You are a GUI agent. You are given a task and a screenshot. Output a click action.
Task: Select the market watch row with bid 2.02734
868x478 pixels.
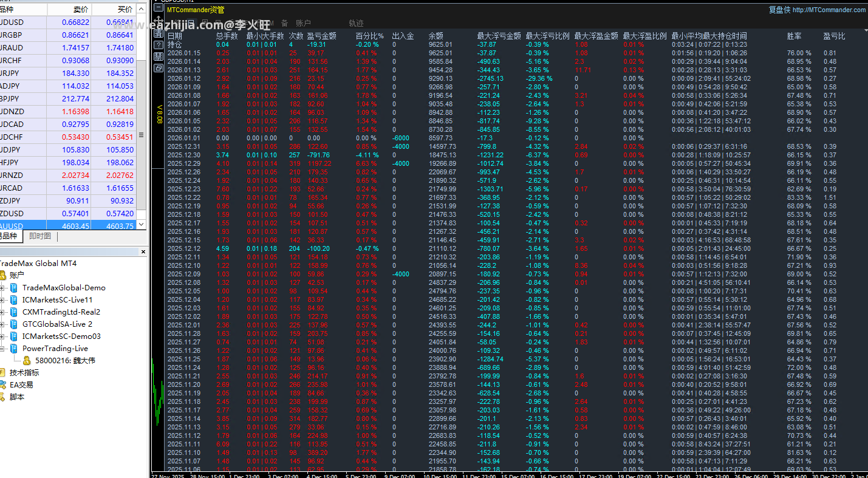click(x=69, y=175)
